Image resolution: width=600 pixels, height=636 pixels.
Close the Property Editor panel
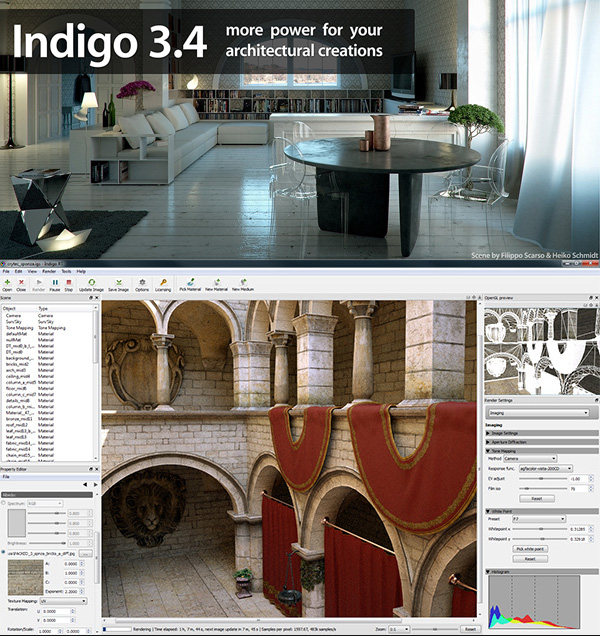click(97, 469)
